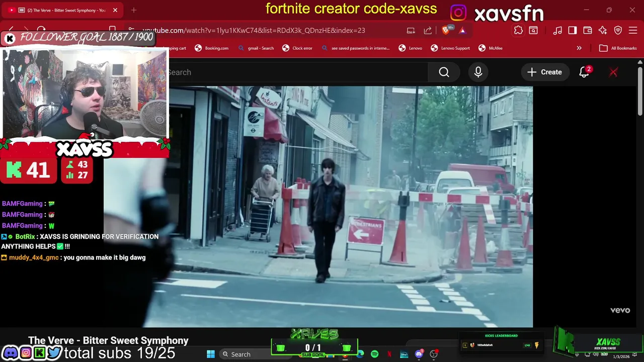Click the FOLLOWER GOAL 1887/1900 text
This screenshot has height=362, width=644.
[86, 37]
